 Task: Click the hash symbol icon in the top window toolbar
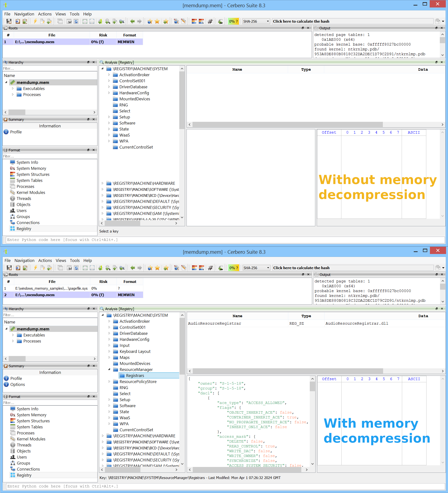point(210,21)
